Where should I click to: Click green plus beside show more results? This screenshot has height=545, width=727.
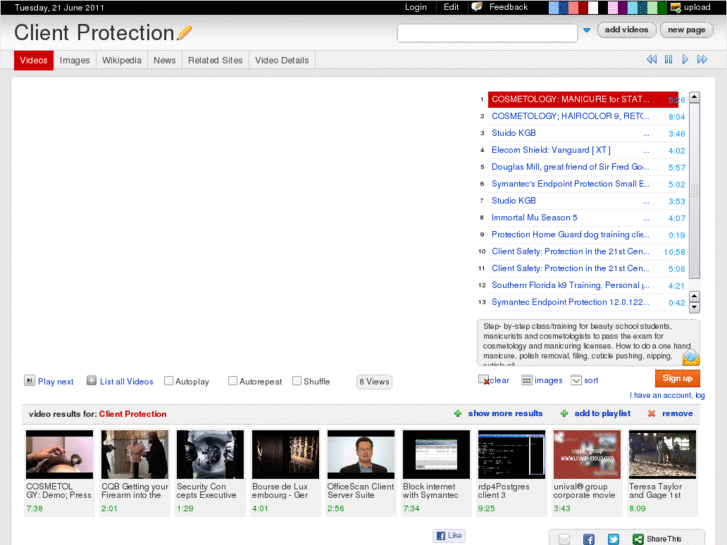[x=458, y=413]
